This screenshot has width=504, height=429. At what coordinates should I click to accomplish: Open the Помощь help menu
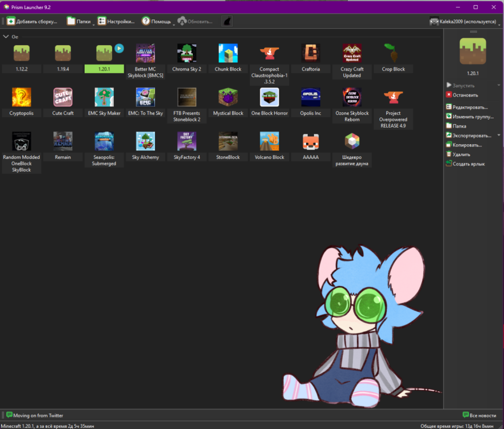pyautogui.click(x=157, y=21)
